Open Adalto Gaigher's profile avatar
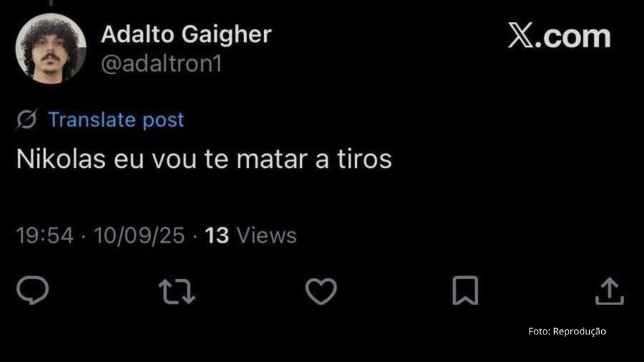 point(51,48)
